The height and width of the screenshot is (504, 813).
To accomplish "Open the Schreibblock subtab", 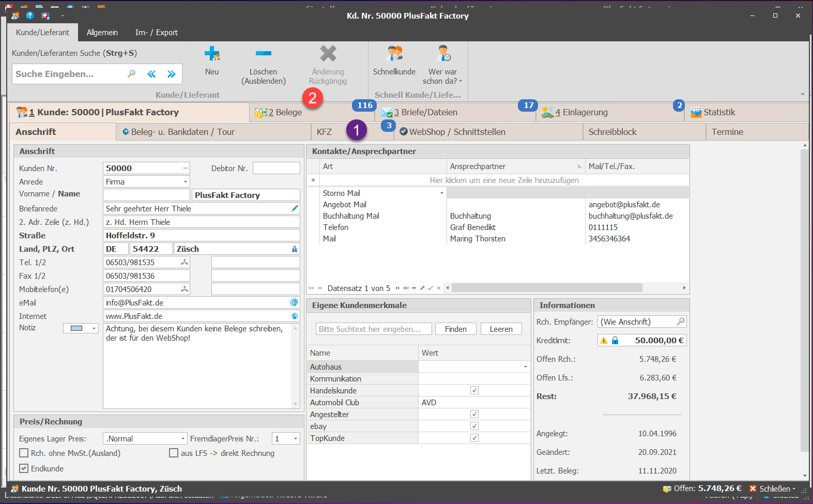I will click(x=644, y=132).
